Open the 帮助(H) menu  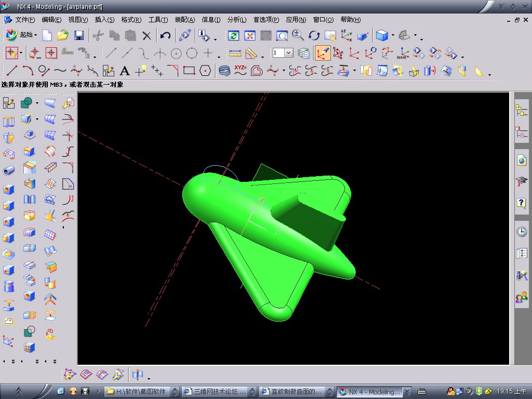351,20
